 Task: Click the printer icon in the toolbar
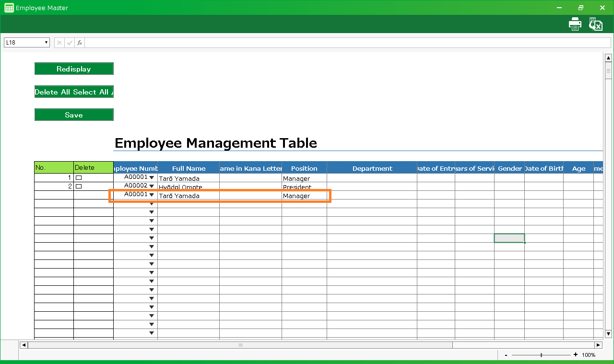575,24
